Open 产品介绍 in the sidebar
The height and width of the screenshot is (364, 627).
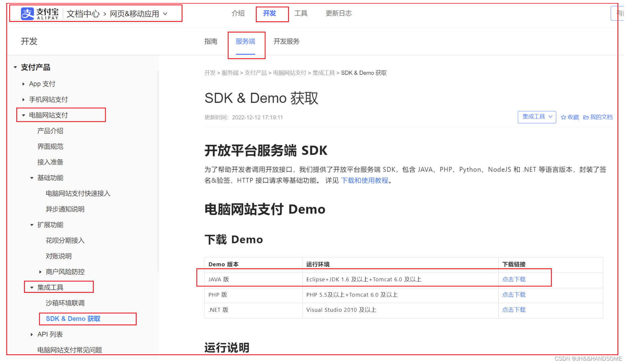click(50, 131)
